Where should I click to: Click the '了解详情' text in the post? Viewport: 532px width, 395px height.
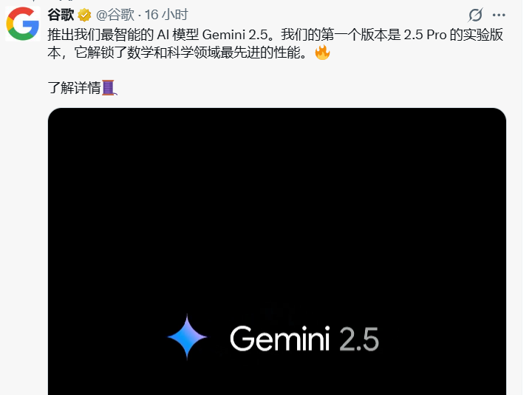(75, 87)
